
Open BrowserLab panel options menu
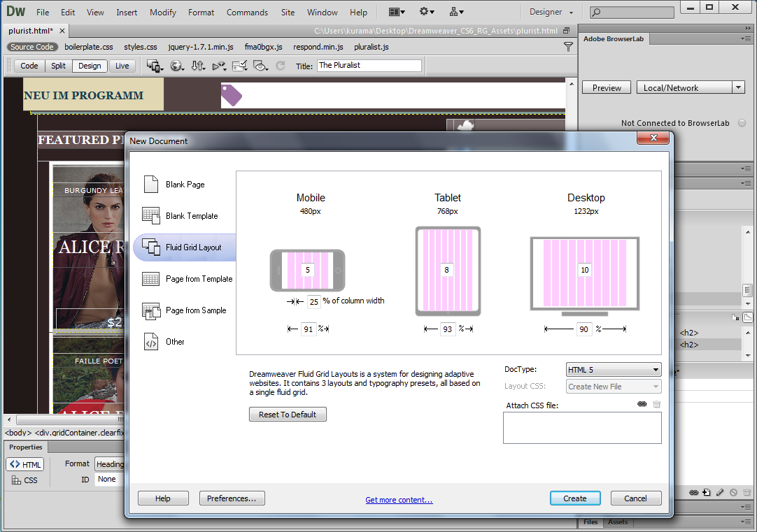coord(745,39)
